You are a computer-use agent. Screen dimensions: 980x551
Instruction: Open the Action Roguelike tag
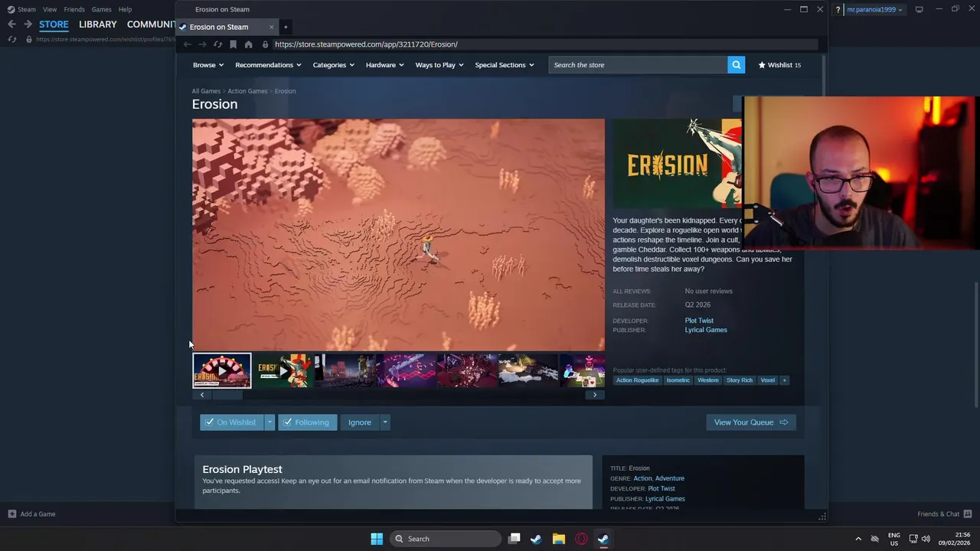[x=637, y=380]
